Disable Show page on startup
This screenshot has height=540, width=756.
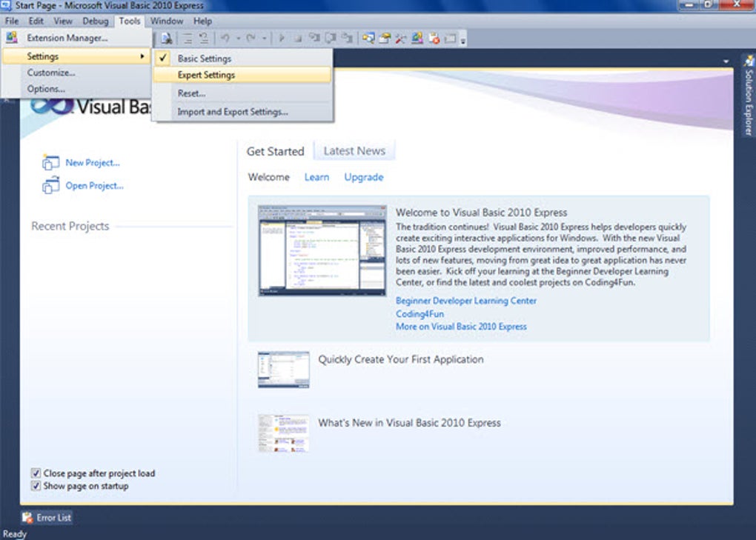click(35, 486)
